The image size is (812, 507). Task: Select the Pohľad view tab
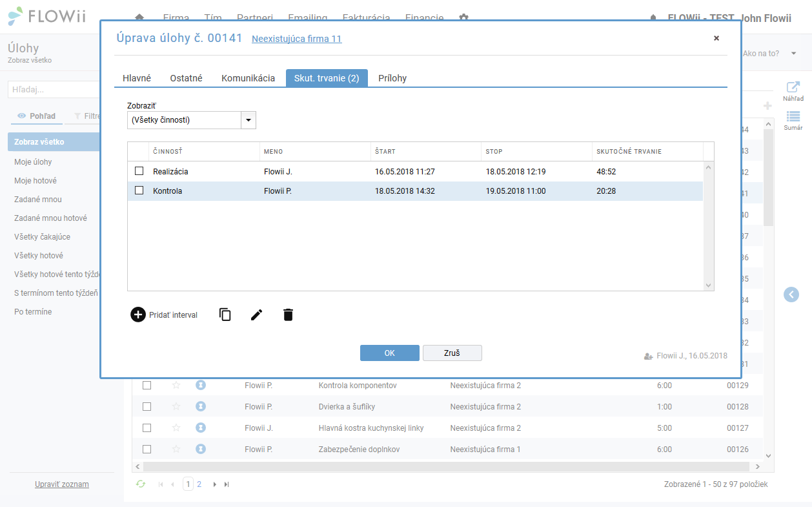(37, 116)
